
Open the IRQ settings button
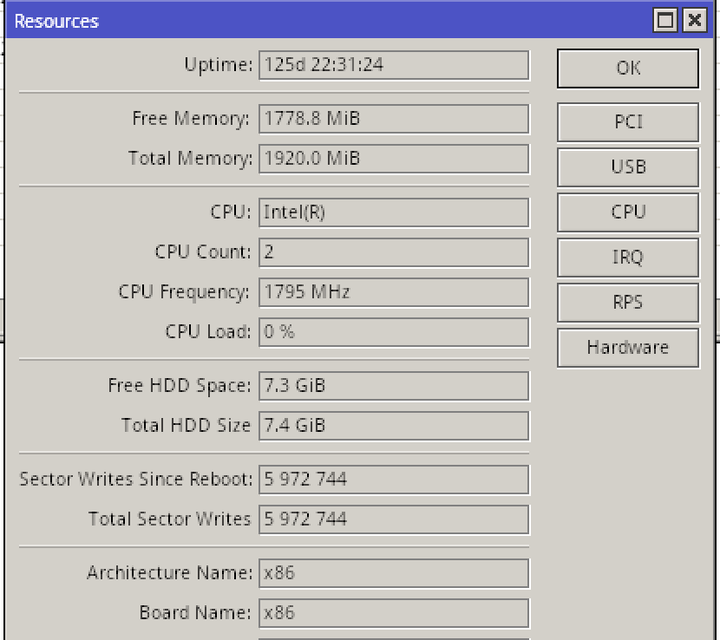tap(628, 257)
